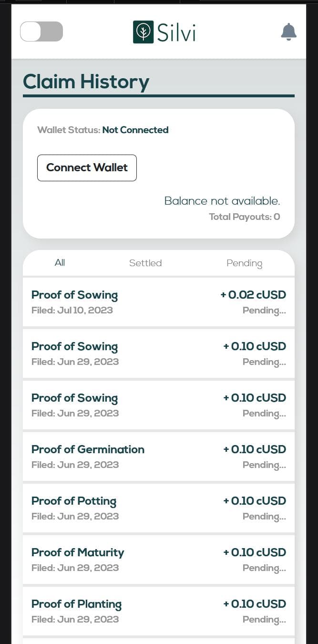Open the Proof of Sowing claim filed Jul 10
The image size is (318, 644).
[74, 295]
